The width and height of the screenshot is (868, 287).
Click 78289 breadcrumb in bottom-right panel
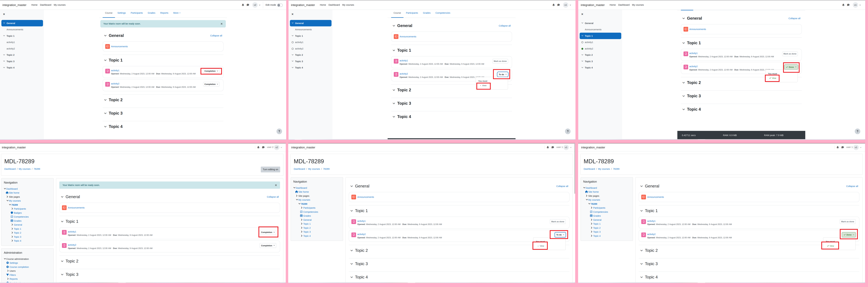(616, 169)
